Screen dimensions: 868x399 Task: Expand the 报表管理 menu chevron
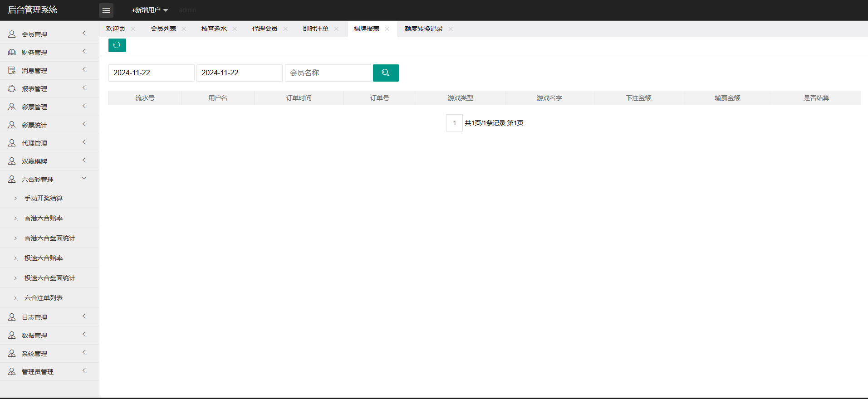tap(84, 88)
